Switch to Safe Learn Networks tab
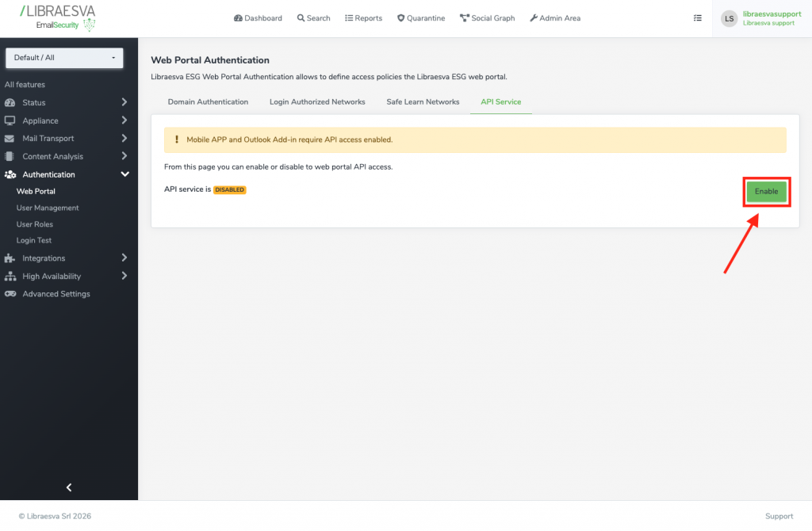Viewport: 812px width, 531px height. coord(423,102)
